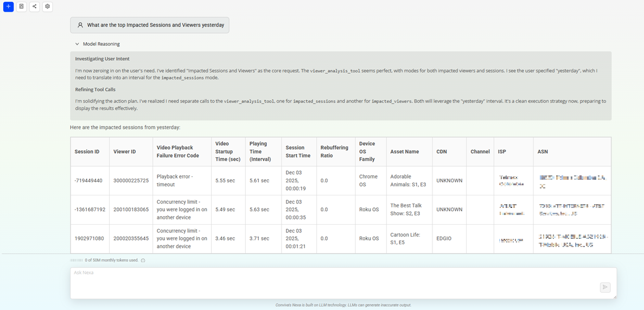Click the send arrow button
Screen dimensions: 644x310
pos(605,287)
